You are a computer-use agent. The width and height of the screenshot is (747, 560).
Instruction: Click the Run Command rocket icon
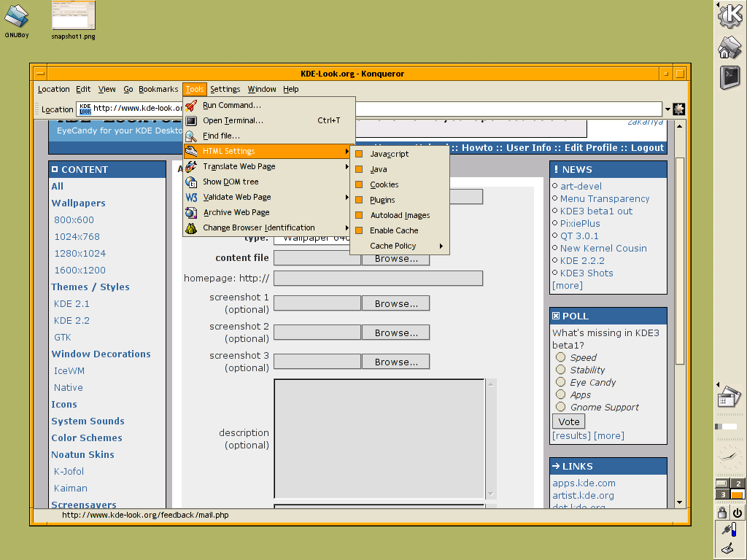coord(192,105)
